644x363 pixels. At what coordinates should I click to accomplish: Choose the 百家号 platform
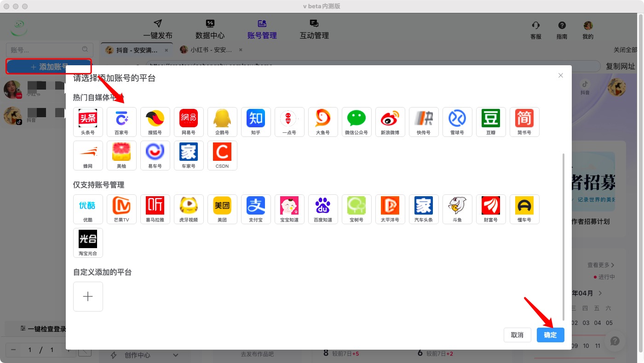[x=121, y=122]
